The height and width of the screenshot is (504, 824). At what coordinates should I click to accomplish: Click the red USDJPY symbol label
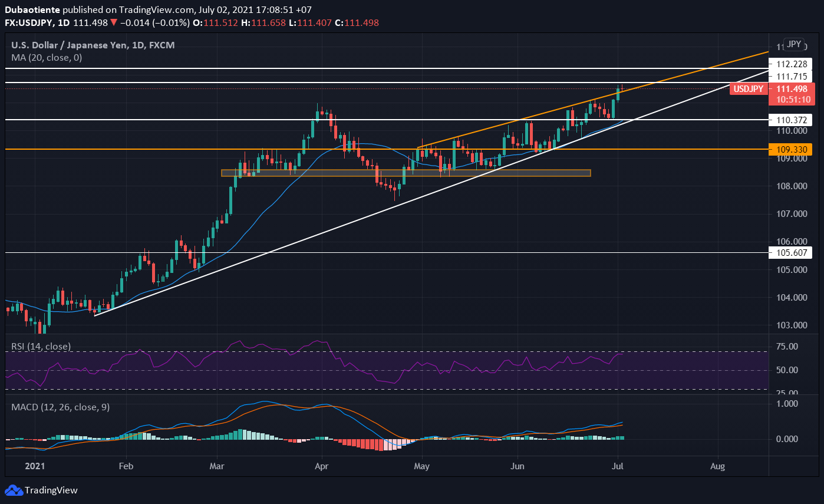pyautogui.click(x=750, y=89)
